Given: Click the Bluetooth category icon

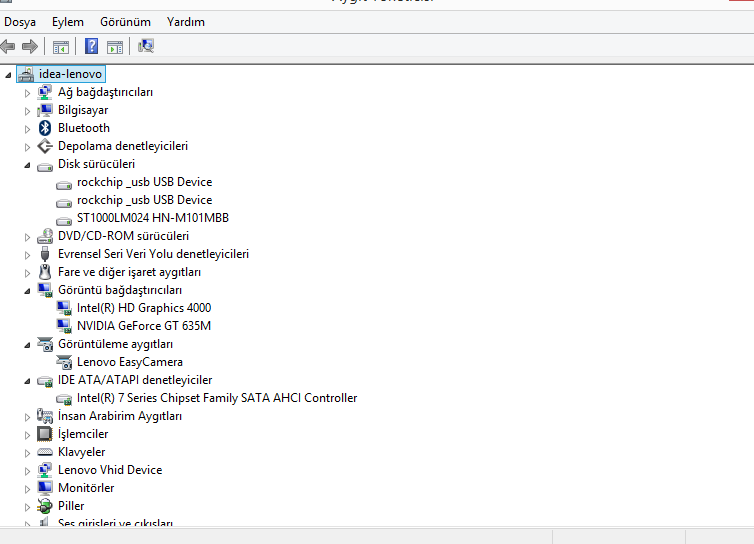Looking at the screenshot, I should coord(45,128).
